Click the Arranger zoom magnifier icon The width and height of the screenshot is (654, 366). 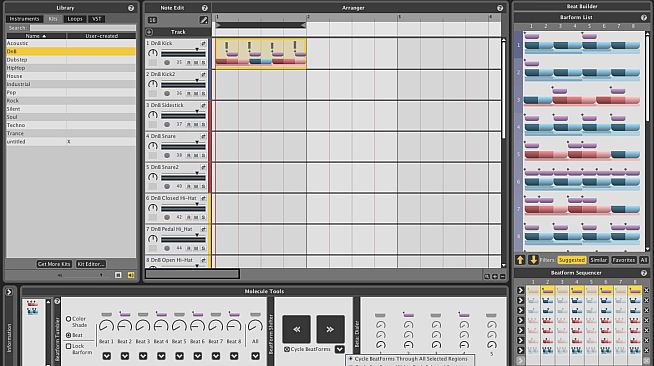(487, 276)
